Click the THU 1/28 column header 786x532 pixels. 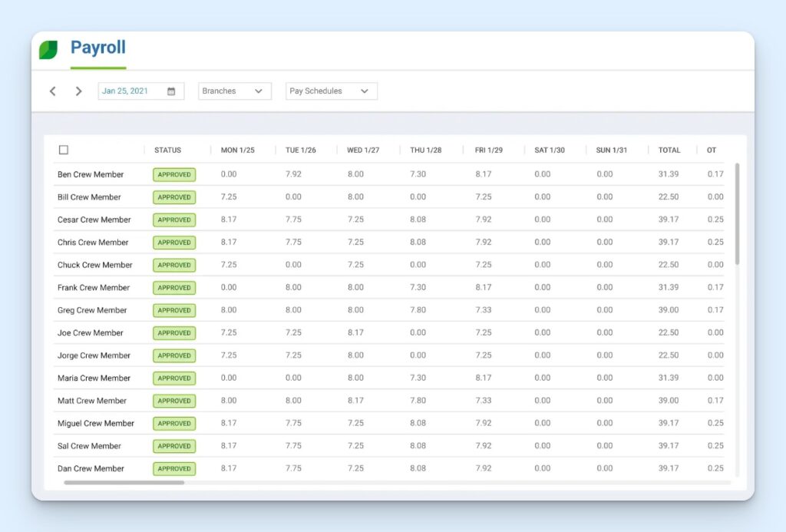[x=425, y=150]
